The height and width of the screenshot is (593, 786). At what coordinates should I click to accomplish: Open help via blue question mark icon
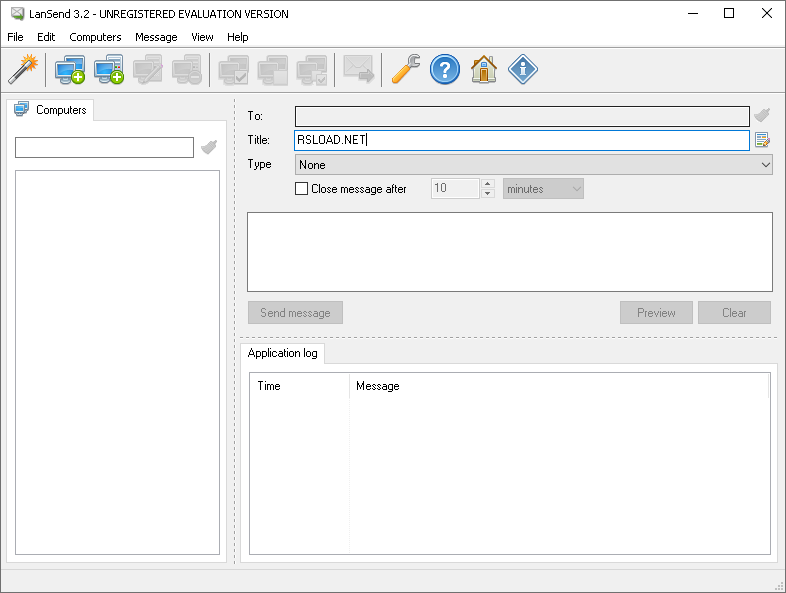(444, 69)
